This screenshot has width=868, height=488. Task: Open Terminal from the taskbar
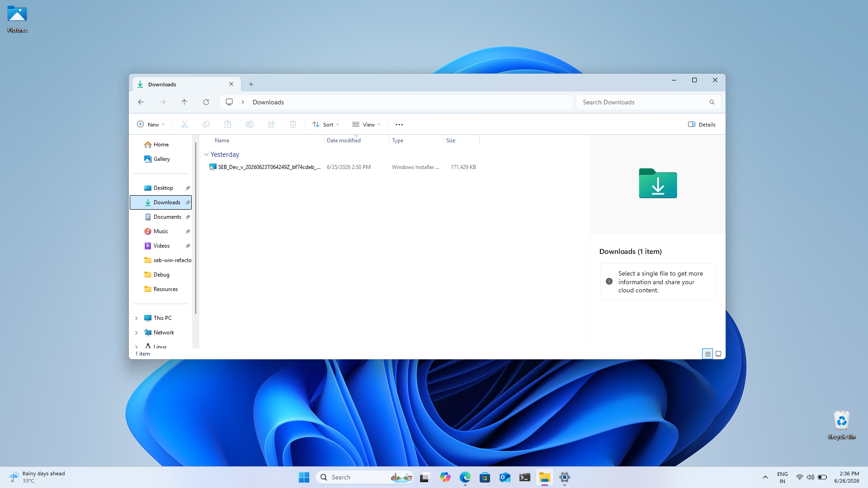525,477
